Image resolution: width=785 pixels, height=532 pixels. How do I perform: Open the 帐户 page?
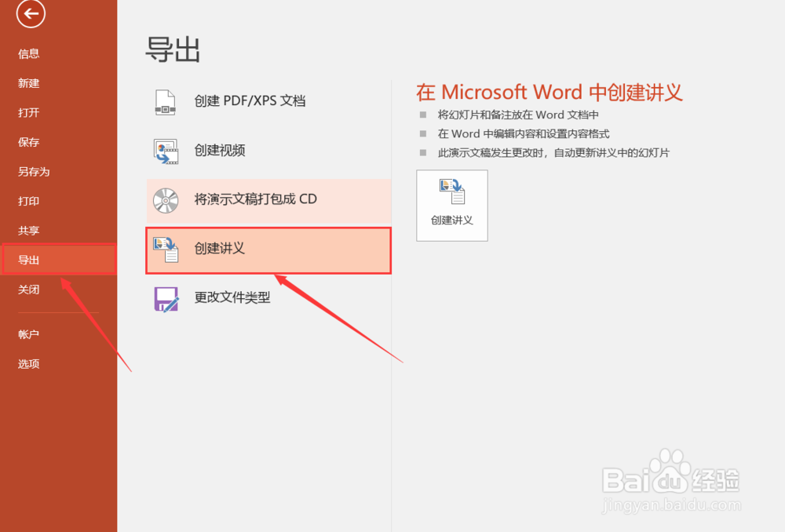click(28, 334)
